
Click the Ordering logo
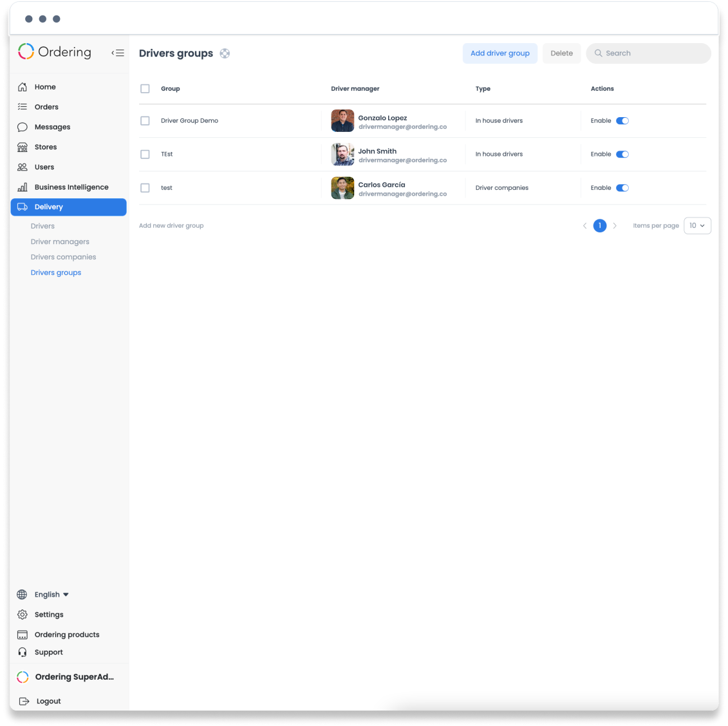coord(54,51)
